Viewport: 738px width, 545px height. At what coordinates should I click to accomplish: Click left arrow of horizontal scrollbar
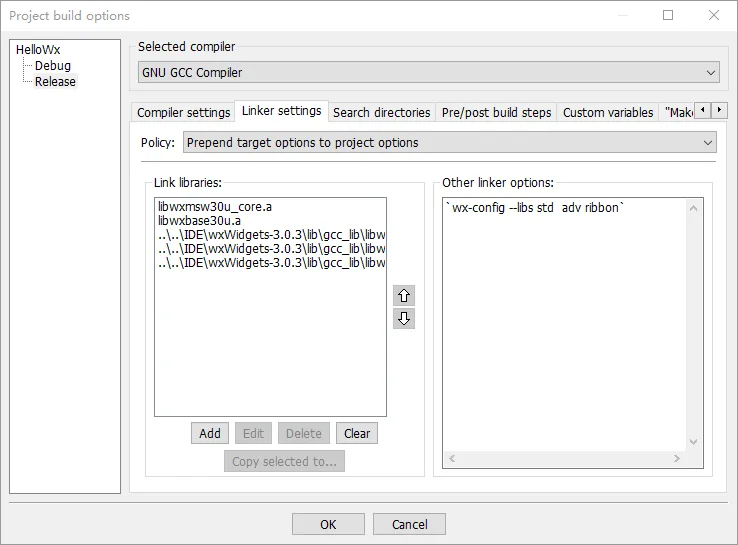coord(452,458)
